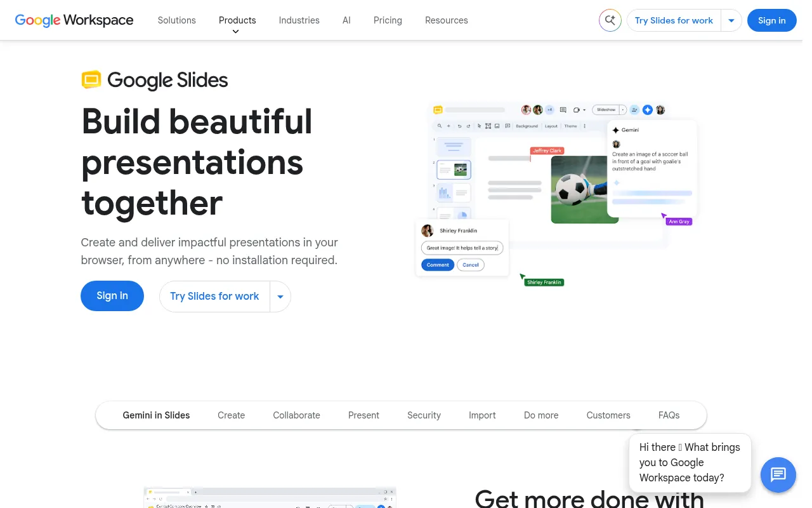Go to the AI menu item
Image resolution: width=812 pixels, height=508 pixels.
point(346,20)
